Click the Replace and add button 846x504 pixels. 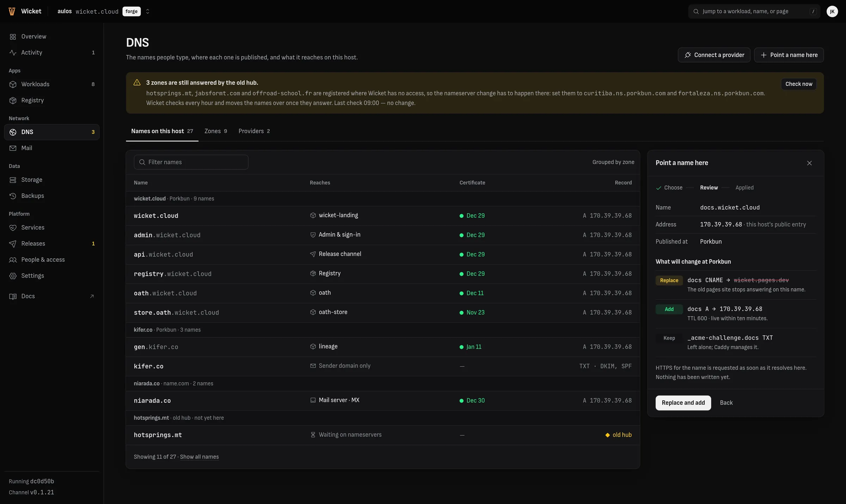(x=683, y=403)
